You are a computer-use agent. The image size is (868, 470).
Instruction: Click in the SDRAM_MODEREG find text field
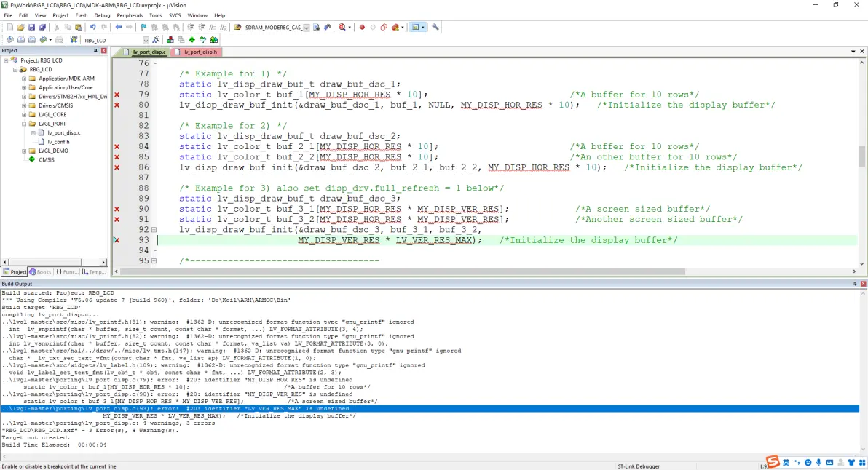pyautogui.click(x=273, y=28)
